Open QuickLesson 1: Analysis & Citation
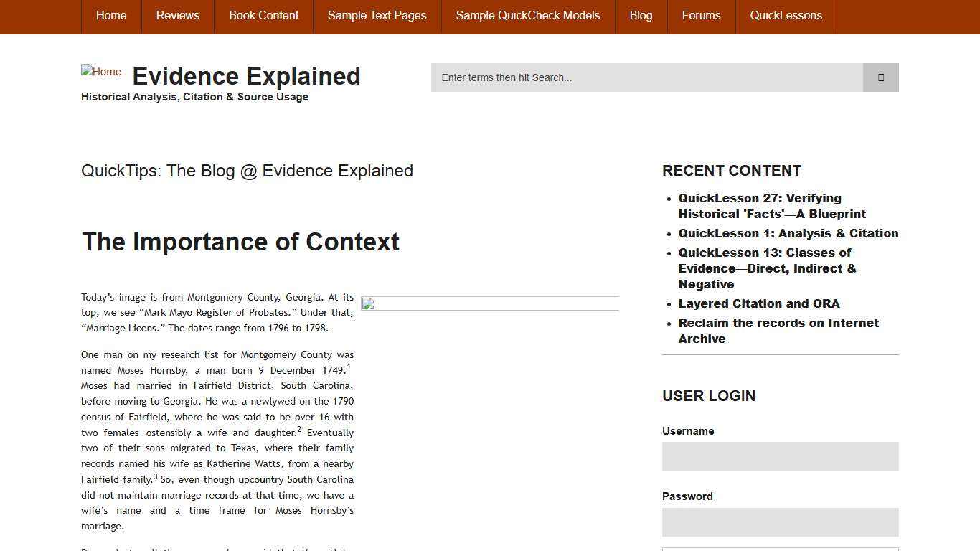This screenshot has height=551, width=980. (788, 233)
